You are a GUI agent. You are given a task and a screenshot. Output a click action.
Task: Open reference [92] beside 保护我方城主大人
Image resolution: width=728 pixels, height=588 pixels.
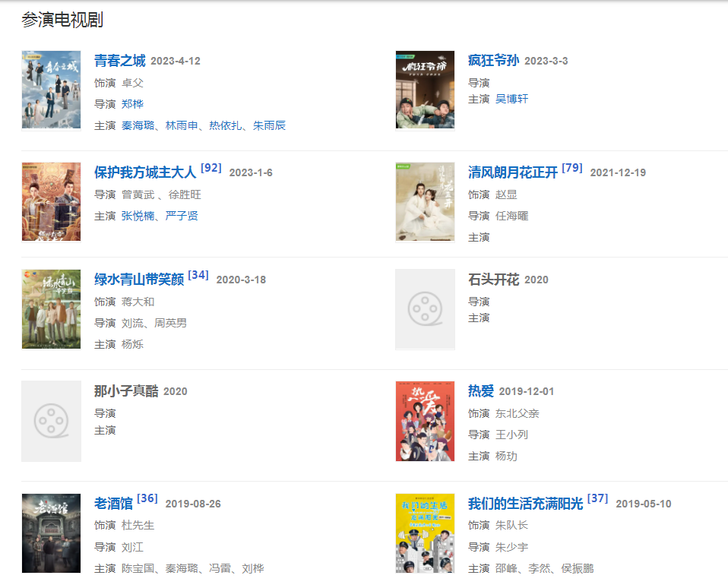point(210,168)
